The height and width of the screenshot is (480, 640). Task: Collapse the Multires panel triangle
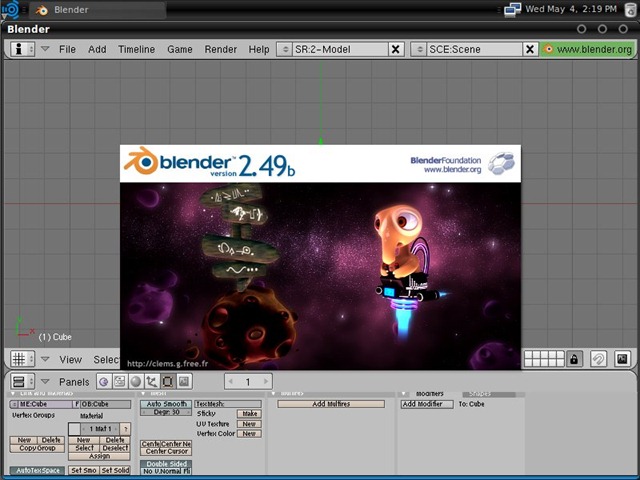[274, 393]
